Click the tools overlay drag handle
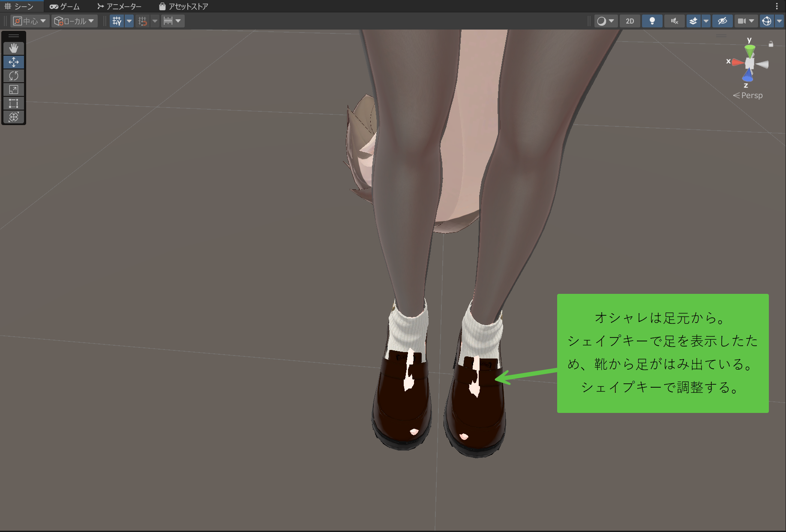 click(14, 36)
